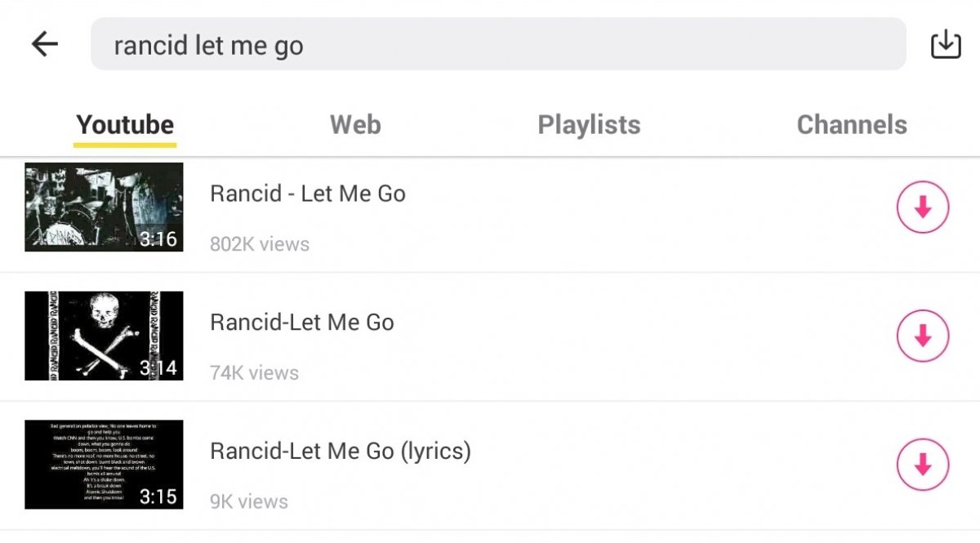Open the skull and crossbones thumbnail
The image size is (980, 543).
104,336
